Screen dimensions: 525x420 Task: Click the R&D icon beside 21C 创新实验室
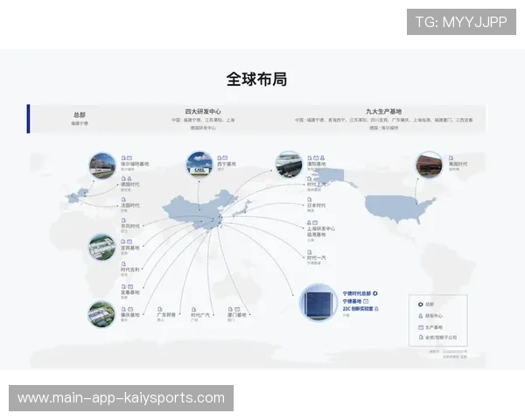tap(376, 309)
